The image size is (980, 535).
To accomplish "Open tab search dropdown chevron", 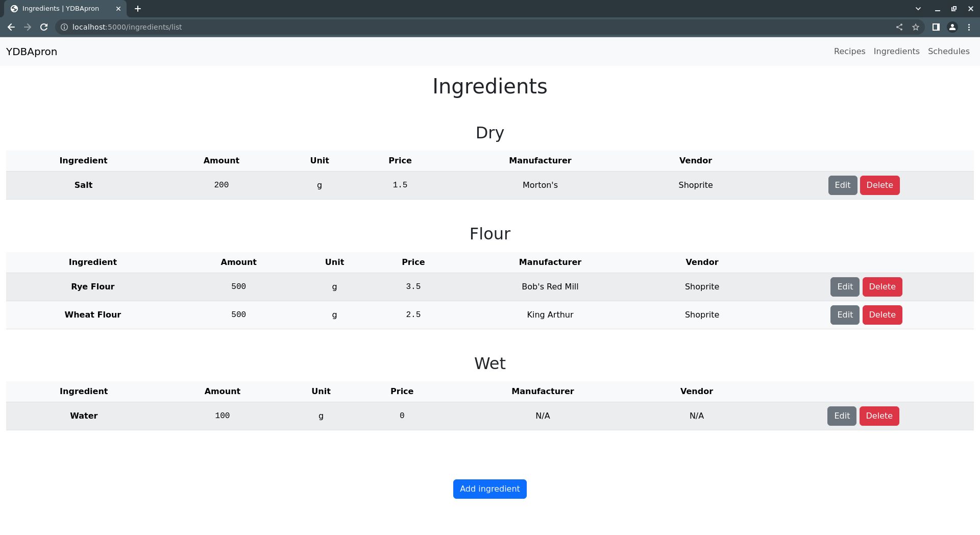I will tap(918, 9).
